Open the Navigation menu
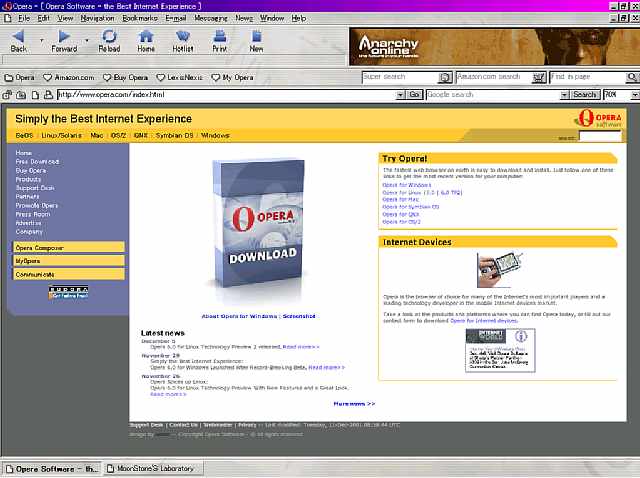 tap(97, 18)
